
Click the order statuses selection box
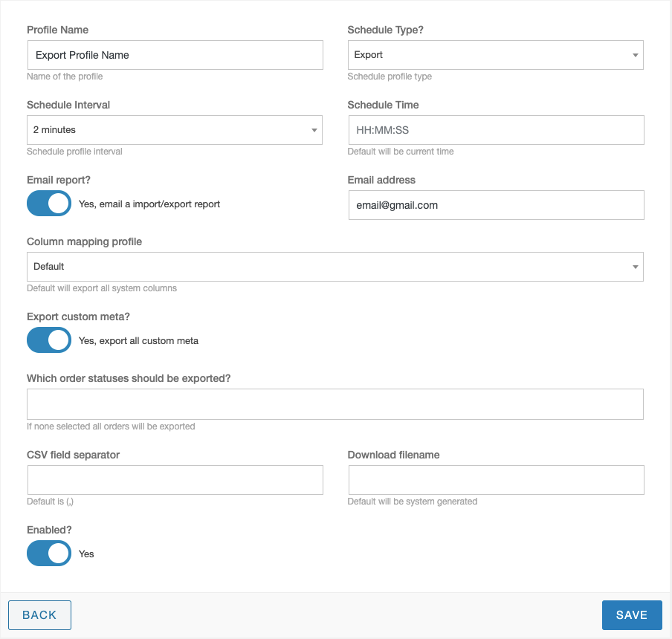335,404
